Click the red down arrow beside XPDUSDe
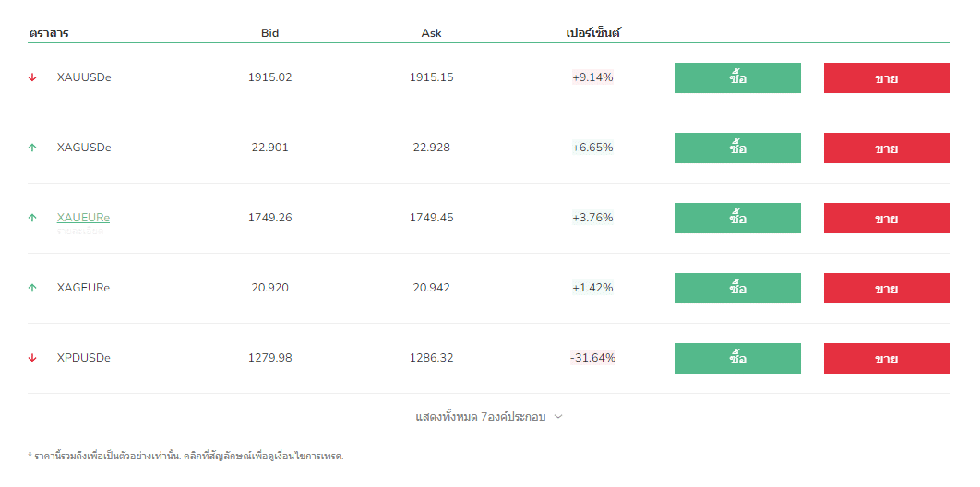The width and height of the screenshot is (980, 487). click(x=32, y=358)
